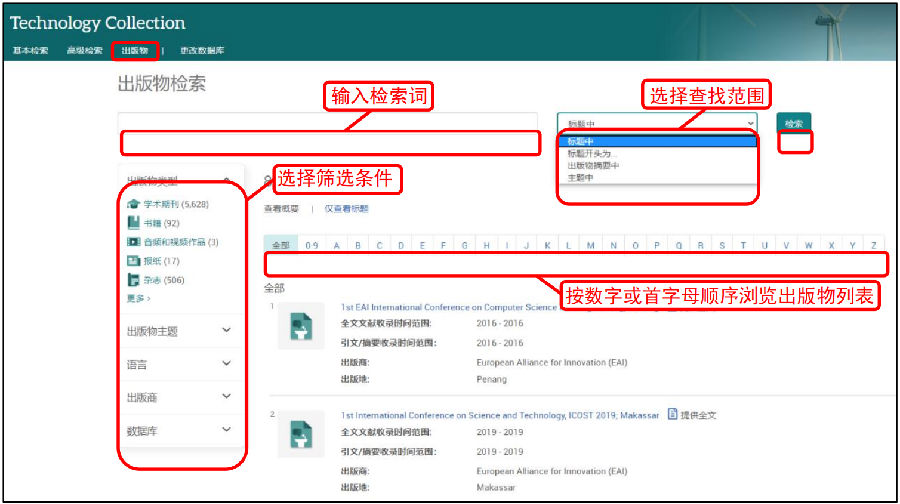Screen dimensions: 900x504
Task: Click the 杂志 magazine icon
Action: point(133,280)
